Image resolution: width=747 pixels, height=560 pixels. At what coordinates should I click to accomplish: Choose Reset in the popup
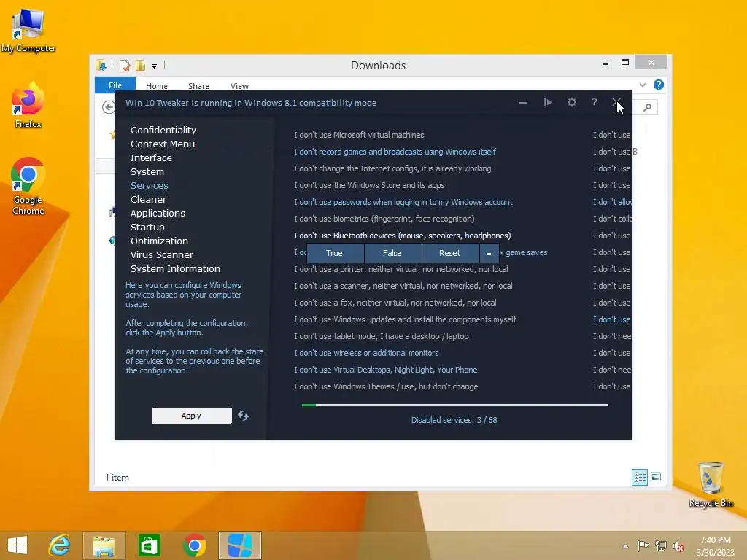coord(450,253)
